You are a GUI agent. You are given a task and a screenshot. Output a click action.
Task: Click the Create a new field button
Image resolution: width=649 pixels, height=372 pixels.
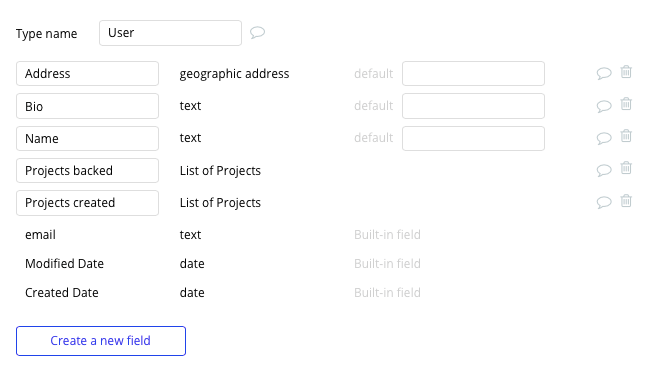pyautogui.click(x=101, y=341)
